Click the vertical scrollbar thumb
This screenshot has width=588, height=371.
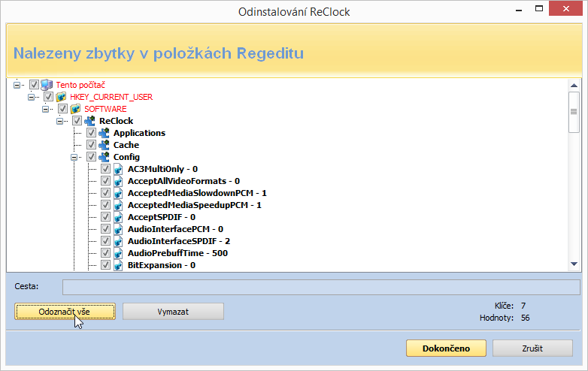click(x=574, y=112)
